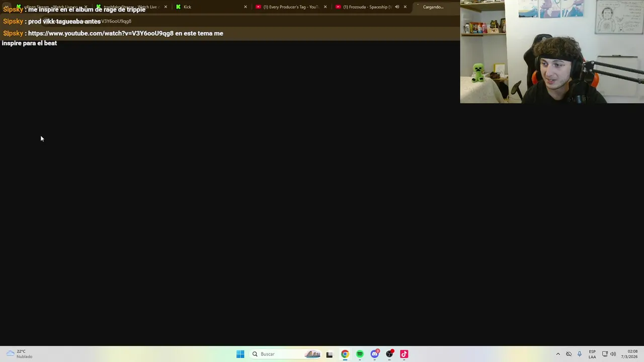The image size is (644, 362).
Task: Open Spotify from the taskbar
Action: tap(360, 354)
